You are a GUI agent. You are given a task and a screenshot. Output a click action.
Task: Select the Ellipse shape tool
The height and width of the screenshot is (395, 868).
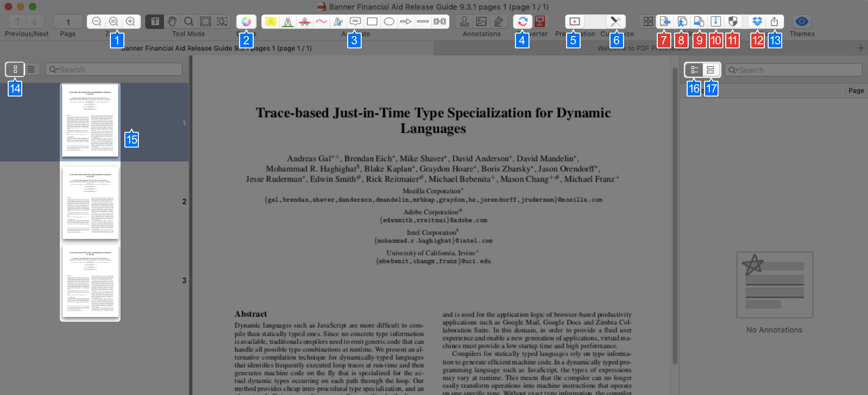(389, 22)
